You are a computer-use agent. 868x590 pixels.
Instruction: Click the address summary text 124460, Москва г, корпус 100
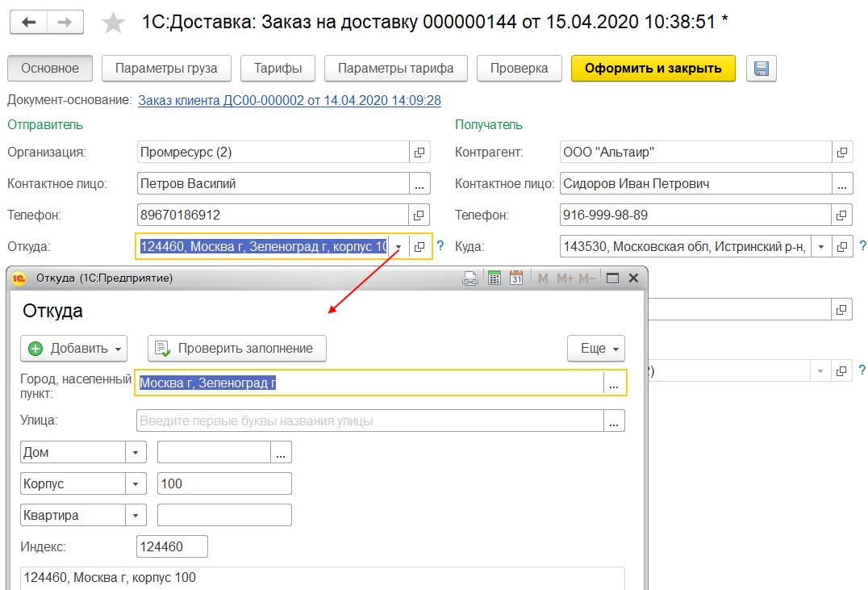[110, 577]
